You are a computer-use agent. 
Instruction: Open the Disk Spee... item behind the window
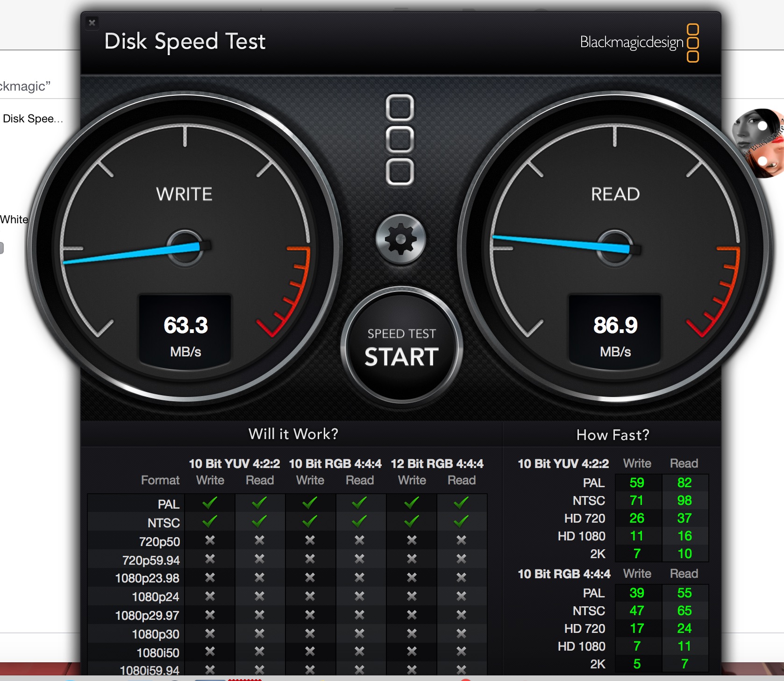tap(32, 119)
